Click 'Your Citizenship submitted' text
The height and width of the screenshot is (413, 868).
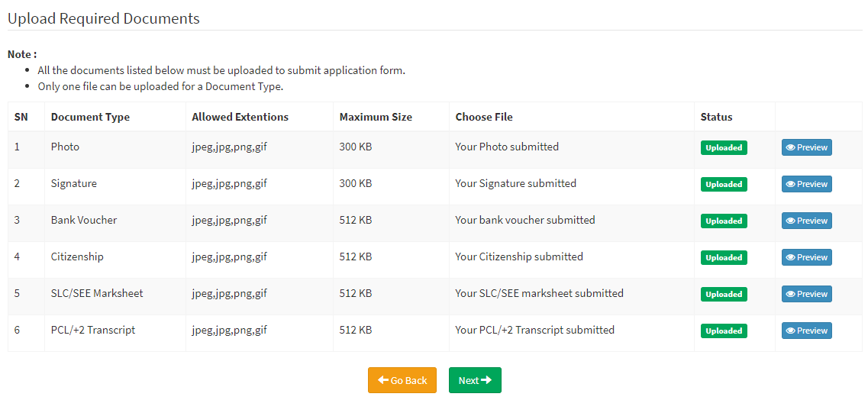tap(519, 257)
